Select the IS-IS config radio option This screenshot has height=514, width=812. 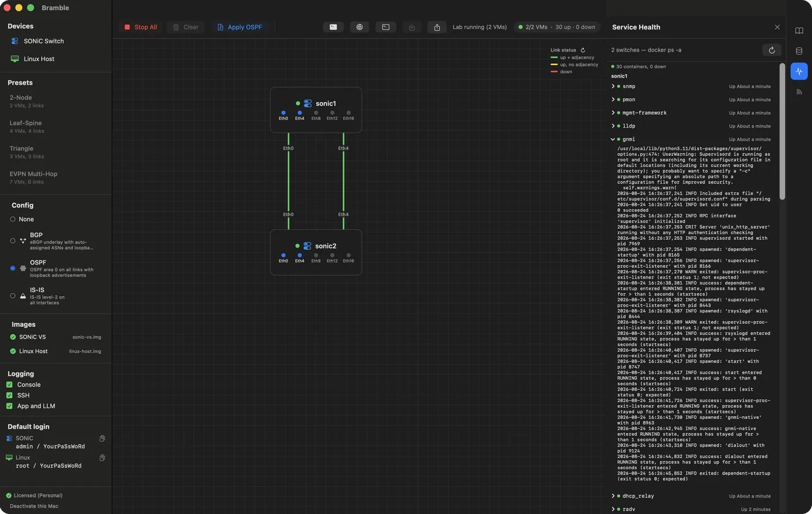coord(13,296)
